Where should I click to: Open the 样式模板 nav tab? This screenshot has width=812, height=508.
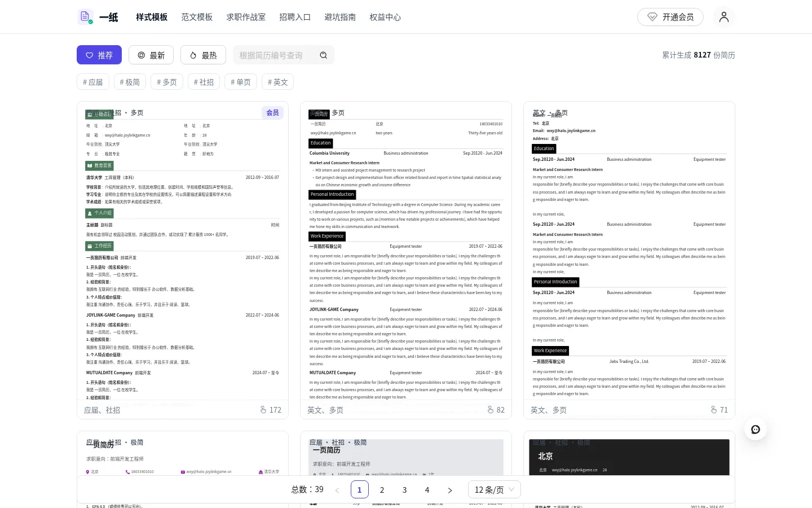[x=152, y=17]
